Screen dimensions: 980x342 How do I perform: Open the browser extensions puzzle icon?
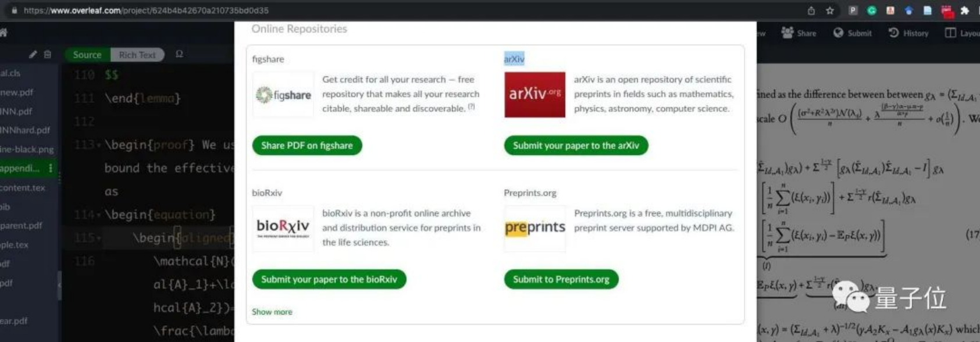coord(965,10)
